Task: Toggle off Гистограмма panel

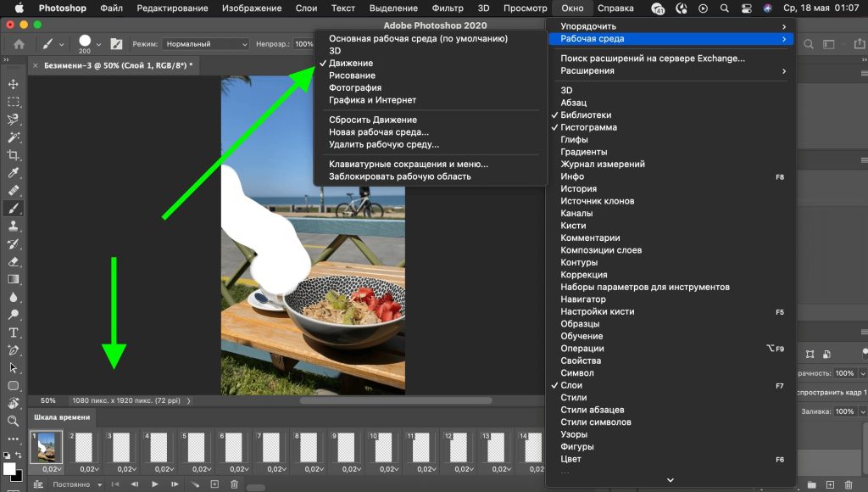Action: coord(588,127)
